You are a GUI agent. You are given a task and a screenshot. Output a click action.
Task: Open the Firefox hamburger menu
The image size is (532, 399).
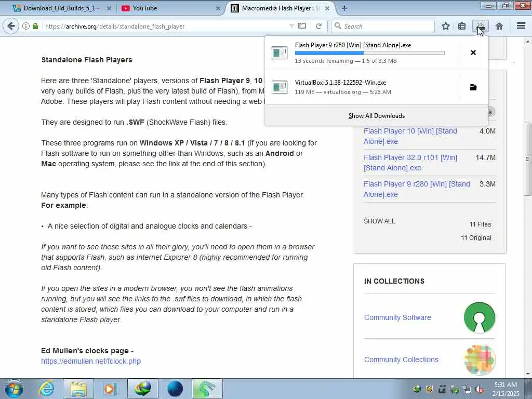click(x=521, y=26)
